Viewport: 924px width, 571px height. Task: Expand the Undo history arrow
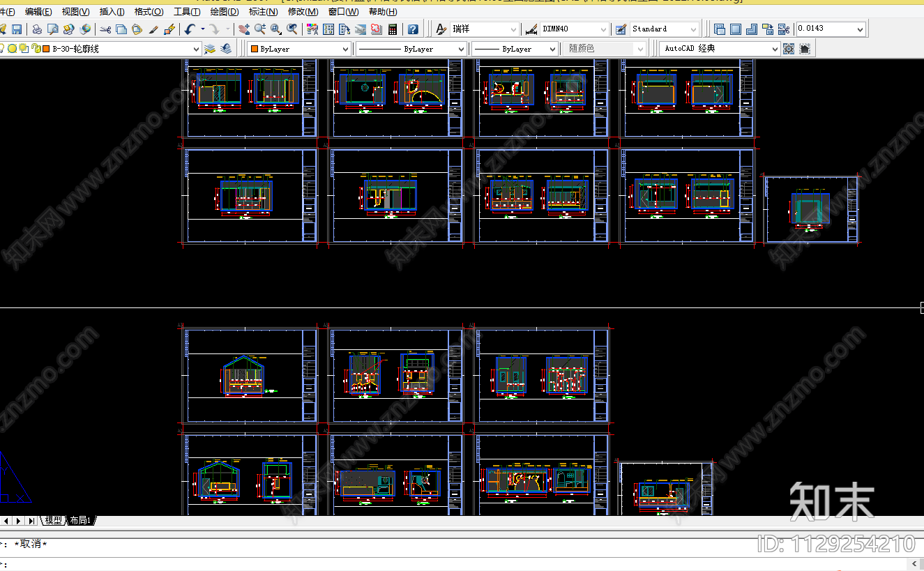[x=202, y=29]
